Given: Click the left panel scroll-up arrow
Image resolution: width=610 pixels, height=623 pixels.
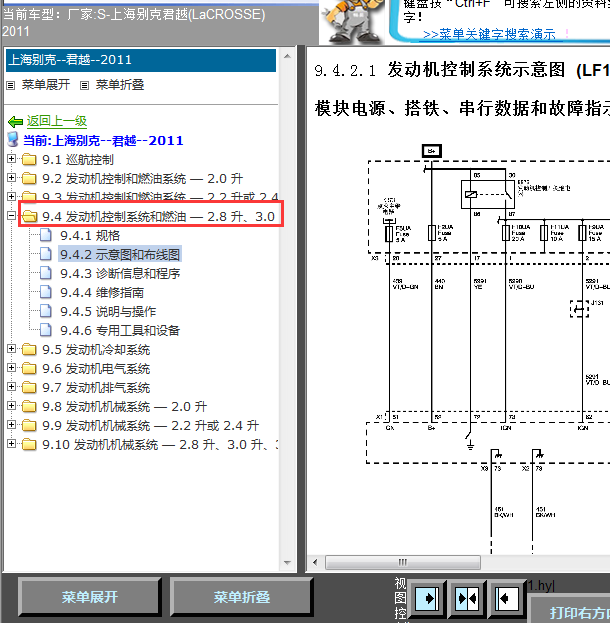Looking at the screenshot, I should 287,56.
